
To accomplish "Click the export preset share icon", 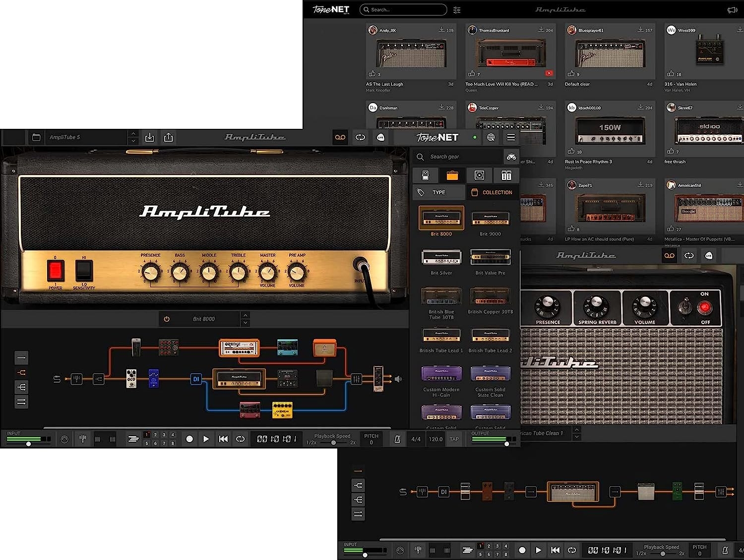I will (169, 137).
